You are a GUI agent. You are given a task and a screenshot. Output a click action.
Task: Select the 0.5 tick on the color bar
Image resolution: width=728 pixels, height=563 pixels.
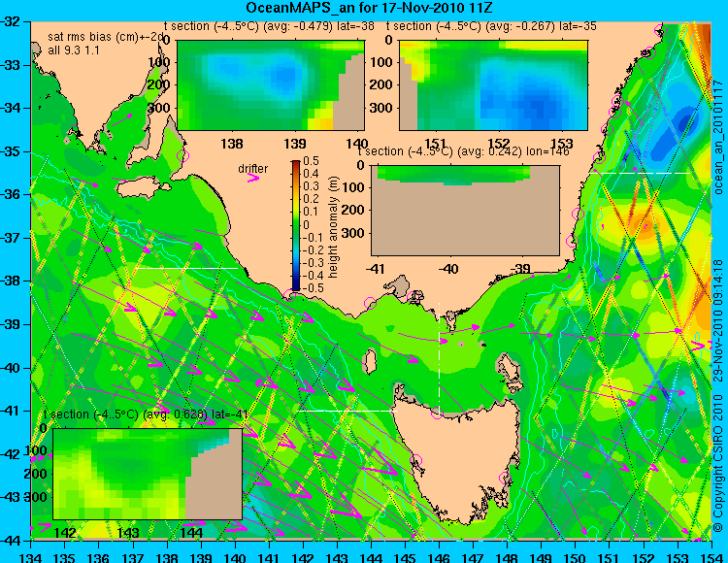tap(311, 161)
